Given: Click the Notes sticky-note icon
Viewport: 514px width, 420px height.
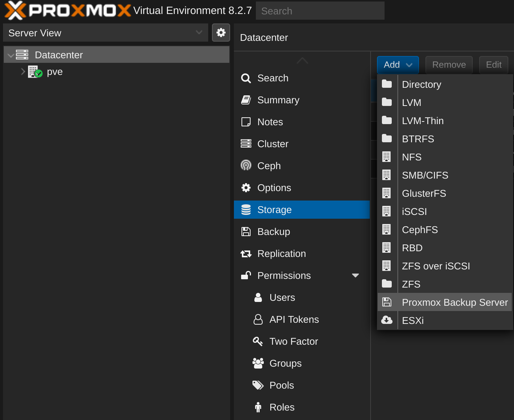Looking at the screenshot, I should click(246, 122).
